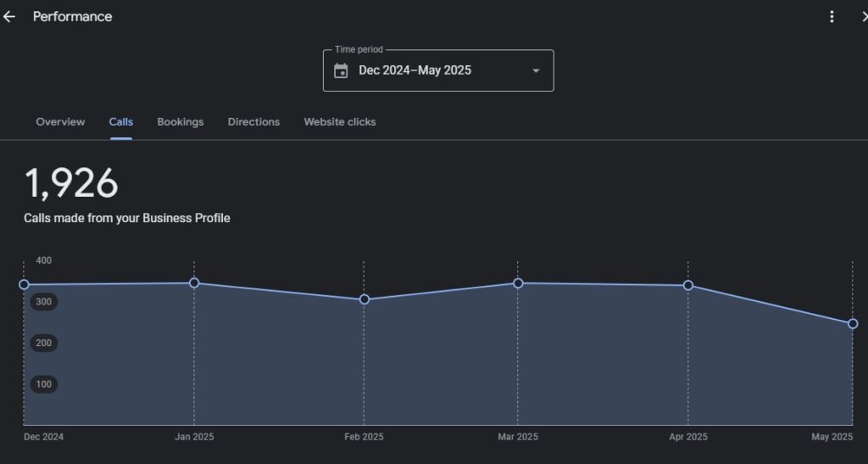Viewport: 868px width, 464px height.
Task: Click the Apr 2025 data point circle
Action: pos(688,286)
